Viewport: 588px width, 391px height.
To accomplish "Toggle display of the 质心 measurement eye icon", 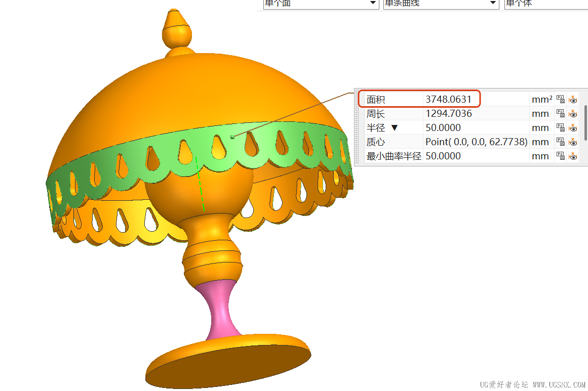I will (573, 142).
